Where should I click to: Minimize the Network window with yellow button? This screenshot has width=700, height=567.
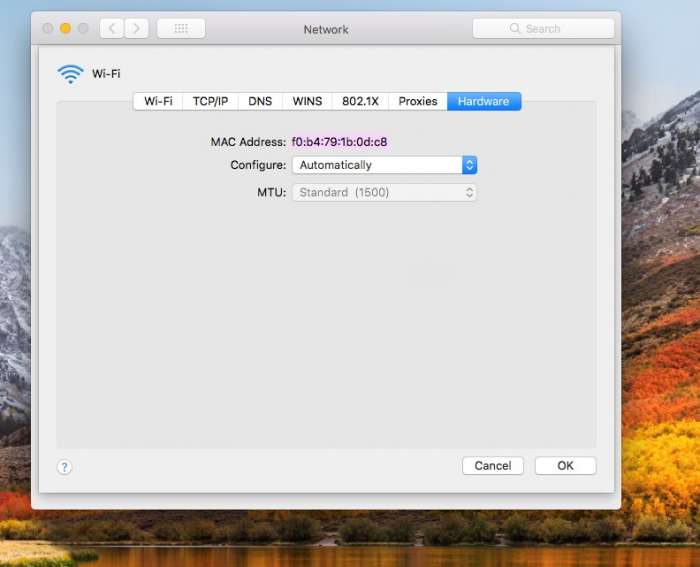tap(66, 29)
